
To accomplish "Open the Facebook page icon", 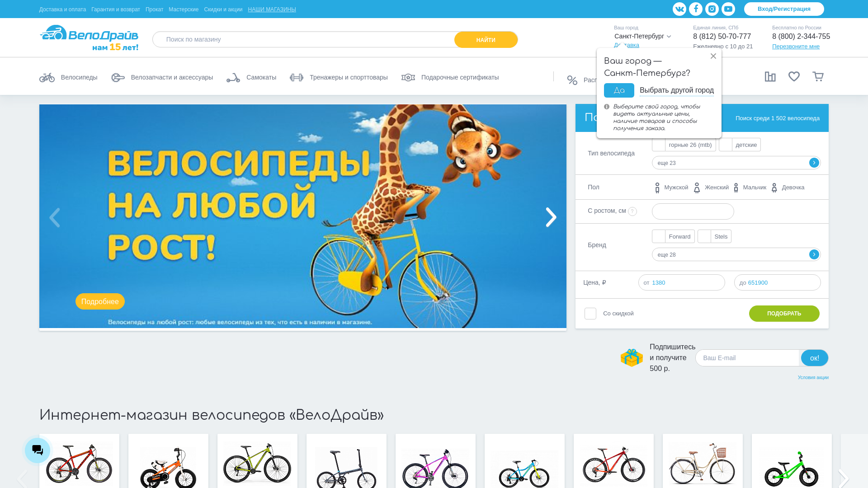I will coord(695,9).
